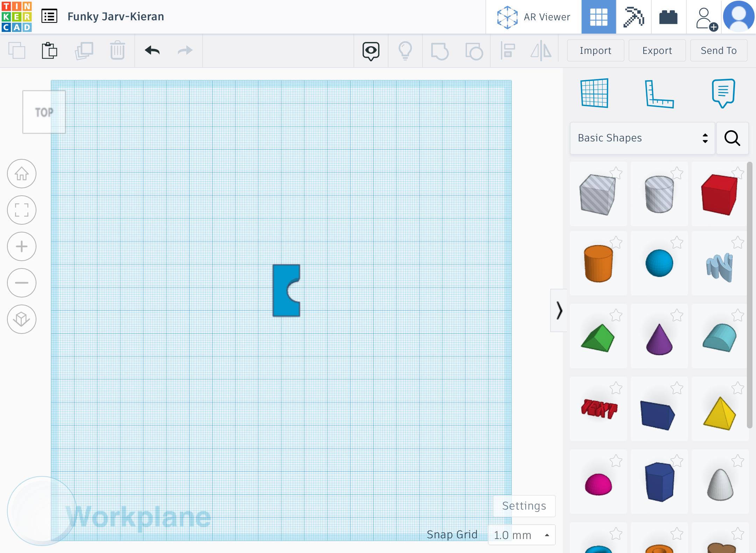Favorite the red box shape star
The image size is (756, 553).
point(738,173)
